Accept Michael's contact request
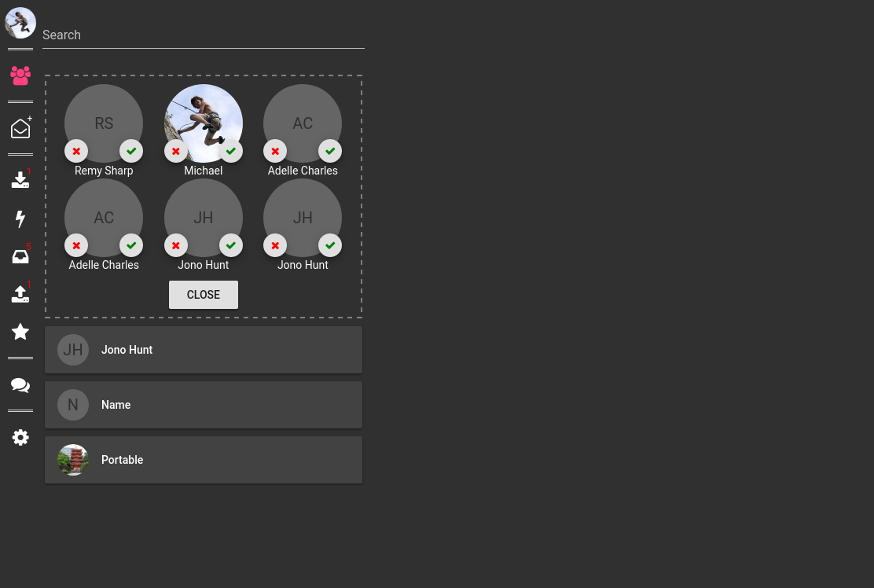Image resolution: width=874 pixels, height=588 pixels. pyautogui.click(x=231, y=151)
